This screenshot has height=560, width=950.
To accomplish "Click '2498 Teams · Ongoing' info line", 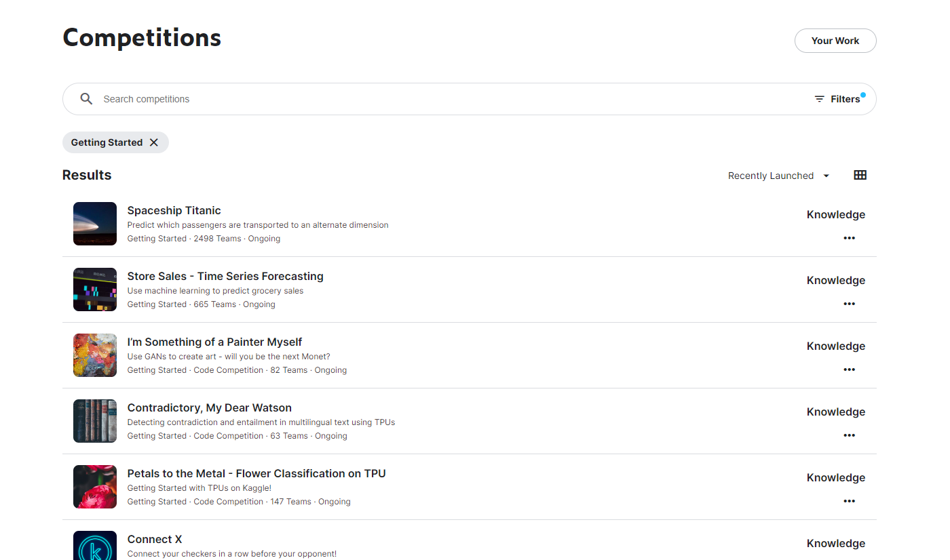I will (204, 239).
